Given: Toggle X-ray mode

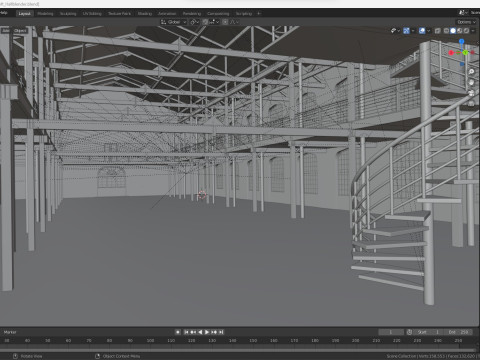Looking at the screenshot, I should coord(438,31).
